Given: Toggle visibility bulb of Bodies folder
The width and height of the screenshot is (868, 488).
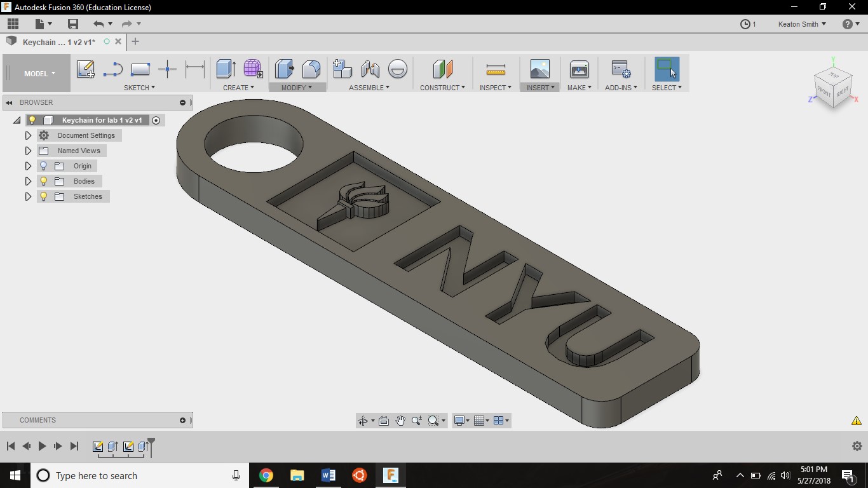Looking at the screenshot, I should point(43,181).
